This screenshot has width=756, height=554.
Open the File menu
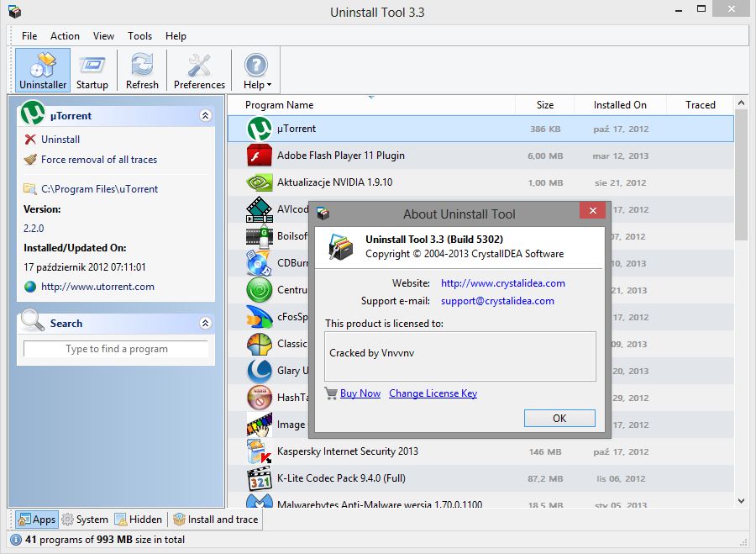pos(29,35)
